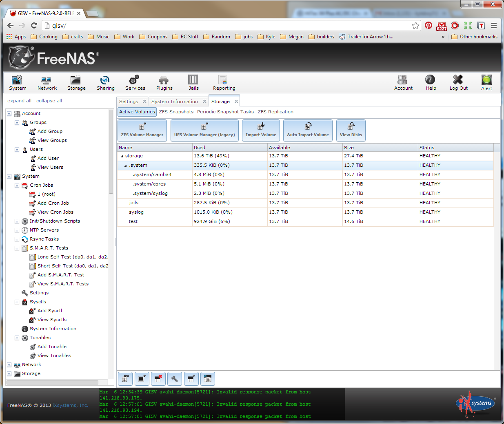Select the ZFS Snapshots subtab
The width and height of the screenshot is (504, 424).
coord(176,112)
